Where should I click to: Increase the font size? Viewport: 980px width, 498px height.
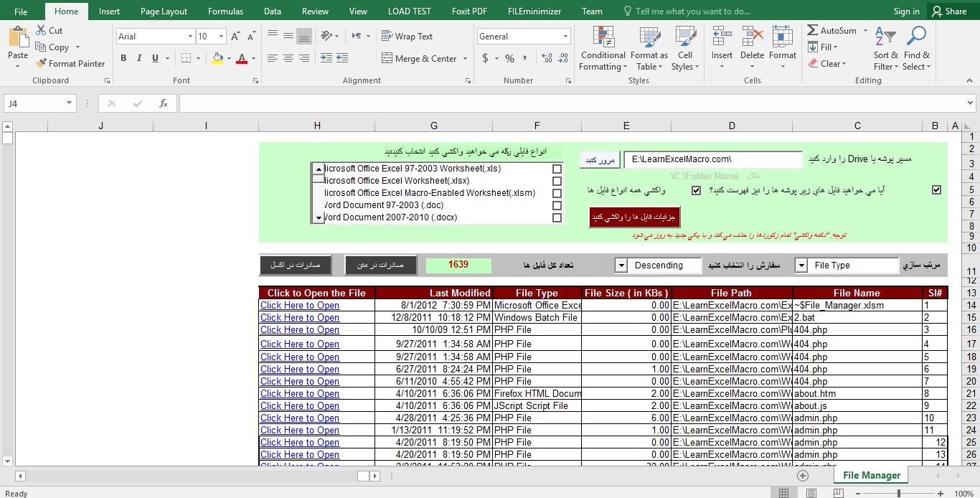point(236,36)
